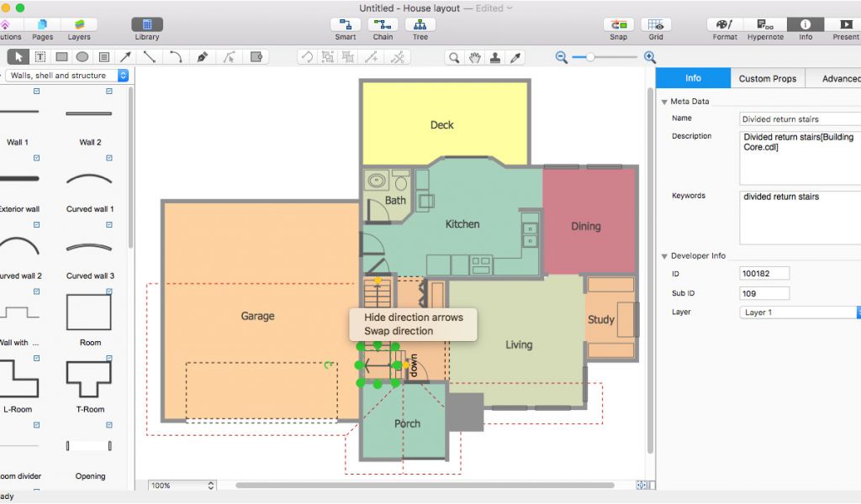This screenshot has width=861, height=504.
Task: Select the ellipse shape tool
Action: point(82,57)
